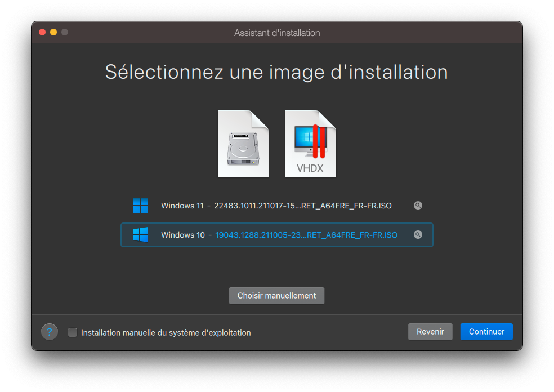Select Windows 10 19043 ISO filename

(x=306, y=235)
